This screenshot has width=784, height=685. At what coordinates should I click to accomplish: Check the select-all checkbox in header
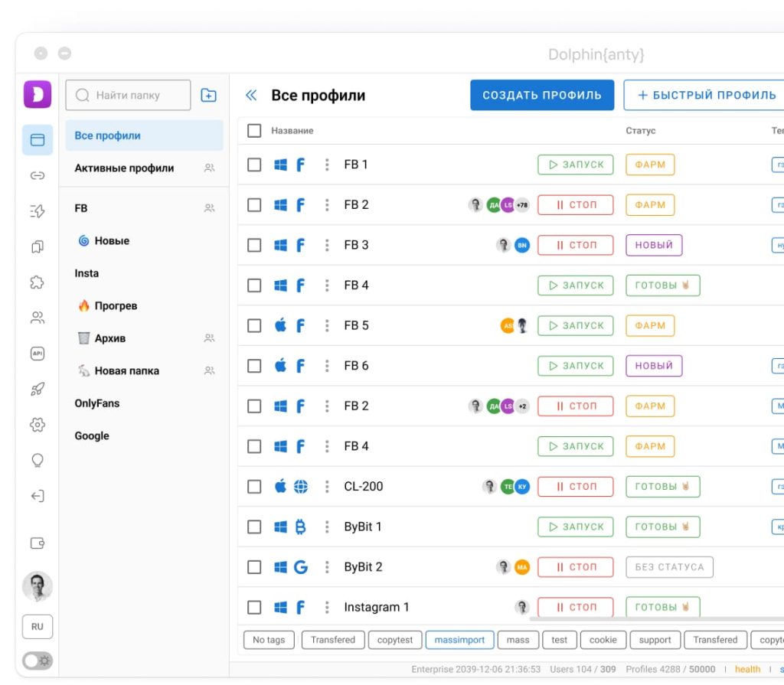[254, 131]
